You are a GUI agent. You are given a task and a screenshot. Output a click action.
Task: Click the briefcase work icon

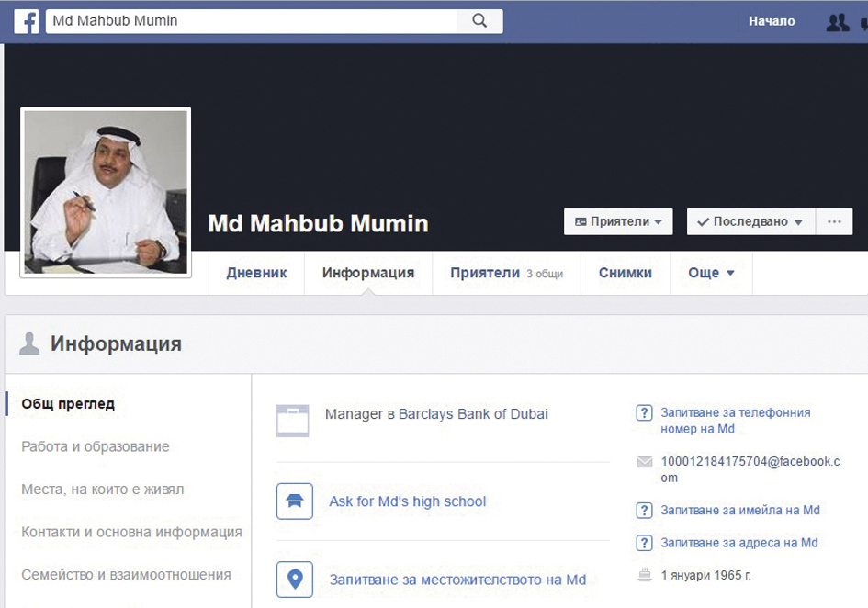click(293, 421)
